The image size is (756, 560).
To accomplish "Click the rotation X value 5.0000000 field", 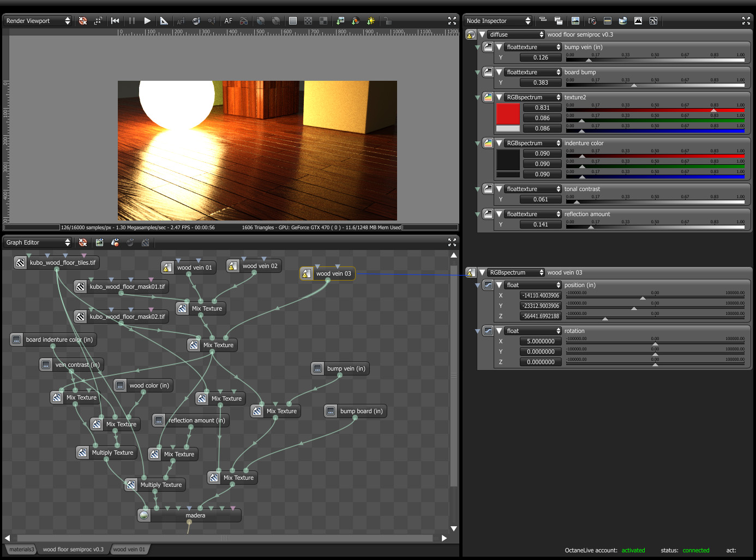I will [541, 341].
